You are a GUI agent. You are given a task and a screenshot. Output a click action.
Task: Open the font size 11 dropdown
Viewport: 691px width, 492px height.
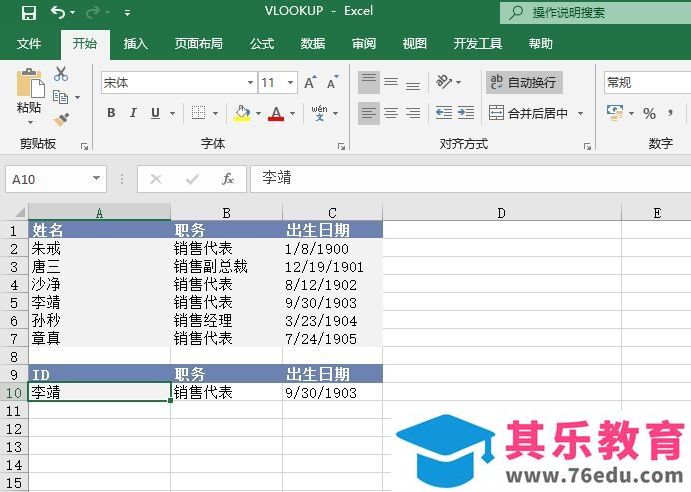pyautogui.click(x=290, y=82)
